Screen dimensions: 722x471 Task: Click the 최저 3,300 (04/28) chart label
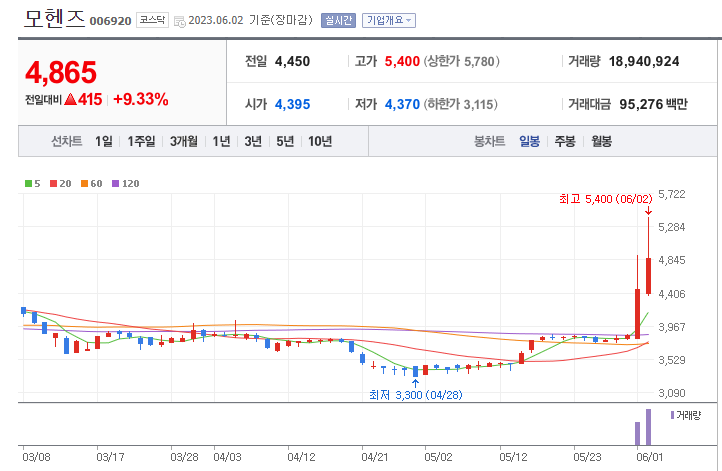coord(416,395)
